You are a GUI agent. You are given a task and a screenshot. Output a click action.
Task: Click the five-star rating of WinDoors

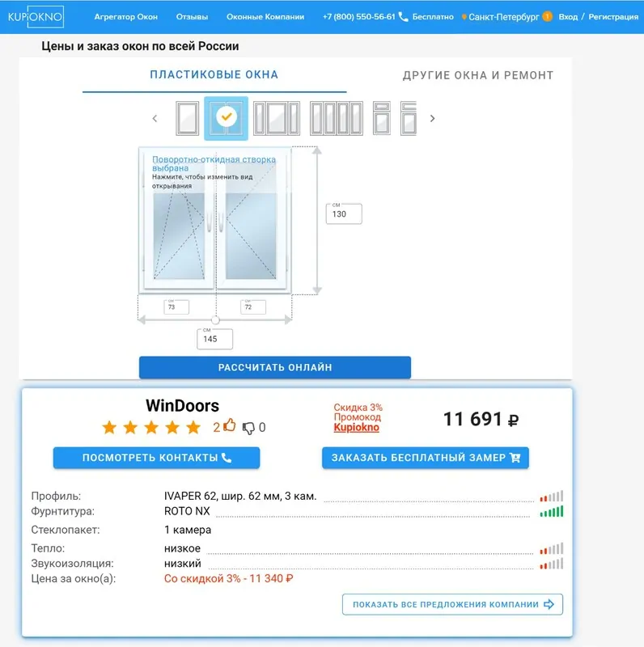coord(151,428)
